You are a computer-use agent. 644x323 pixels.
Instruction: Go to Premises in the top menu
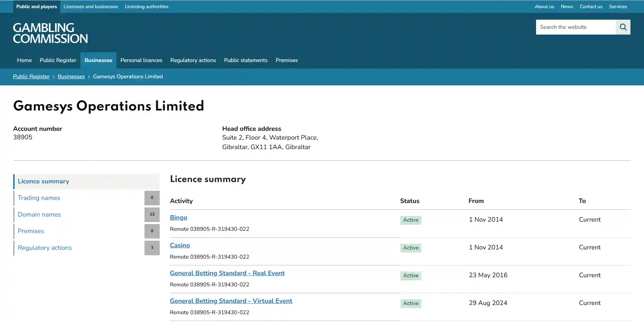pyautogui.click(x=287, y=60)
